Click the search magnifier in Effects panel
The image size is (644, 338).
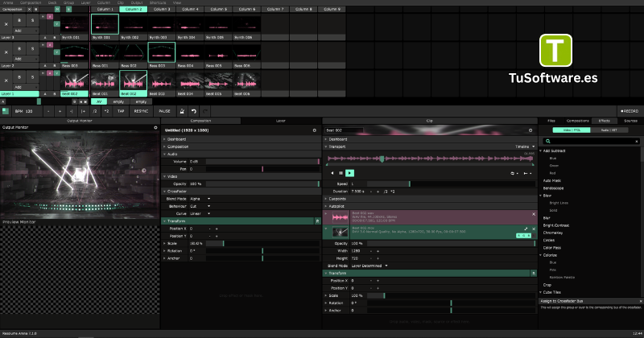[547, 141]
